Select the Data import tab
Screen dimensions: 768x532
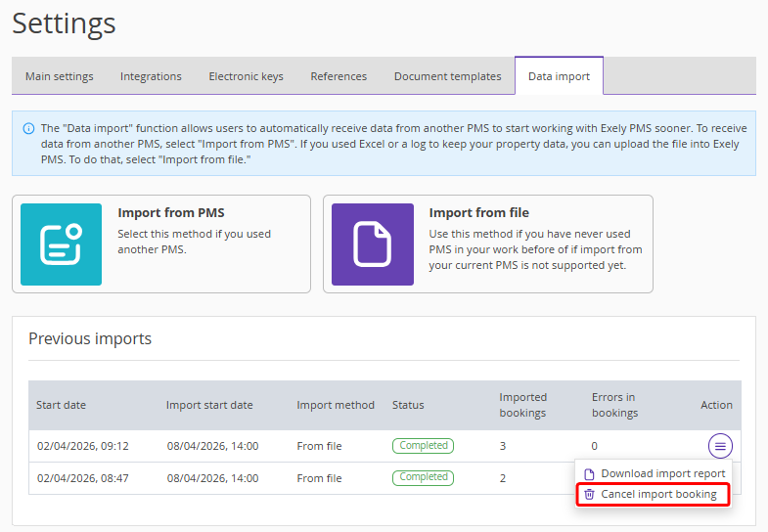click(x=559, y=76)
